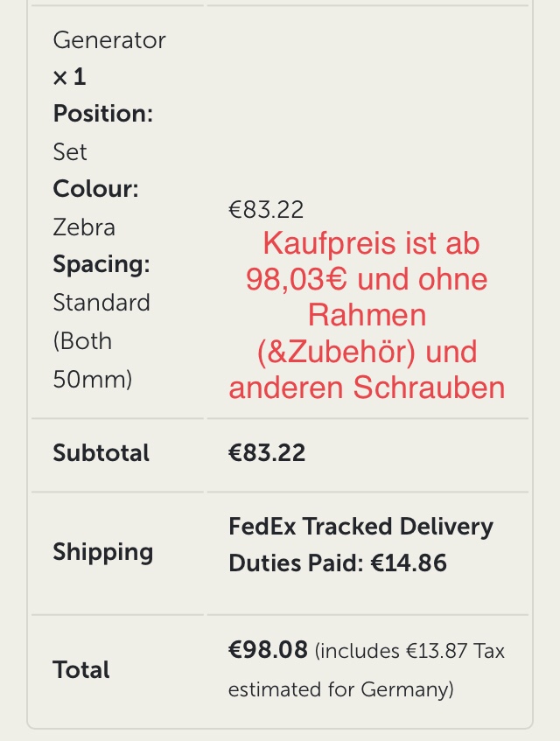Click the Standard (Both 50mm) spacing value

pos(101,340)
